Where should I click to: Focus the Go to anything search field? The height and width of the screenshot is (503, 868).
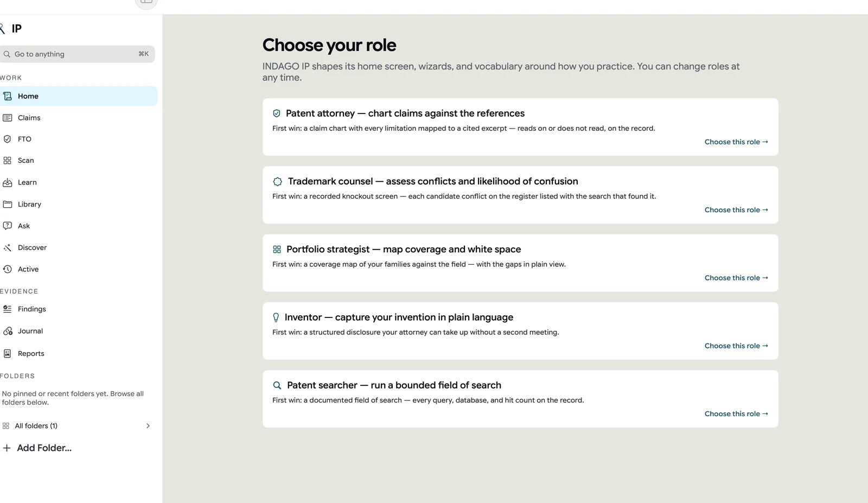click(77, 54)
